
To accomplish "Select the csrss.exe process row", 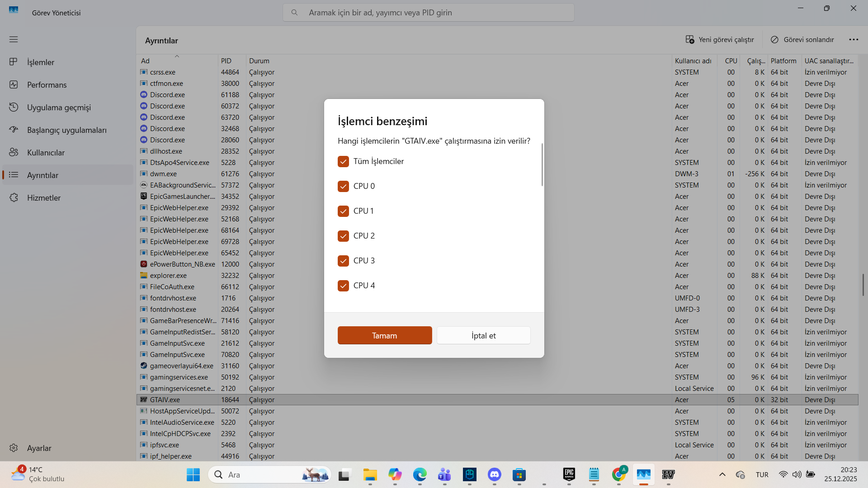I will [x=497, y=72].
